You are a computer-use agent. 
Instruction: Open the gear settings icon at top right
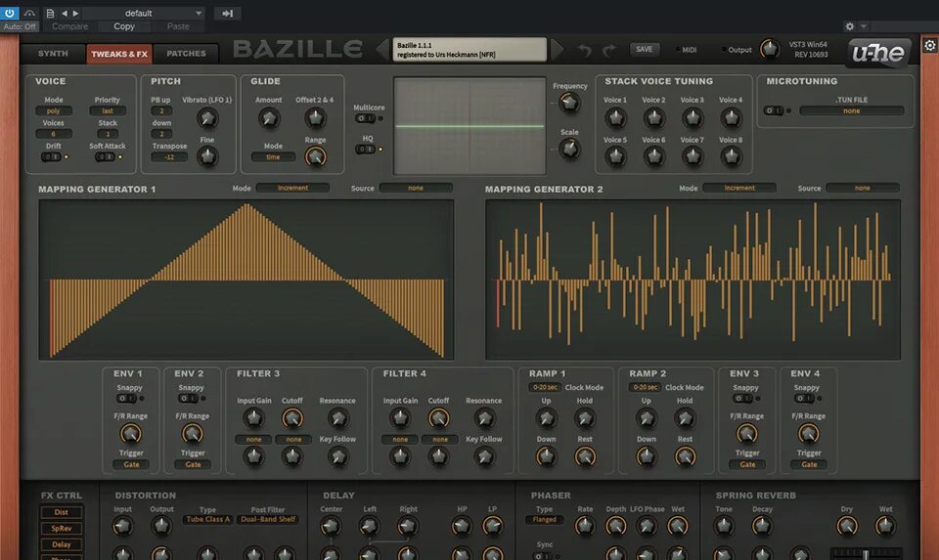click(929, 46)
